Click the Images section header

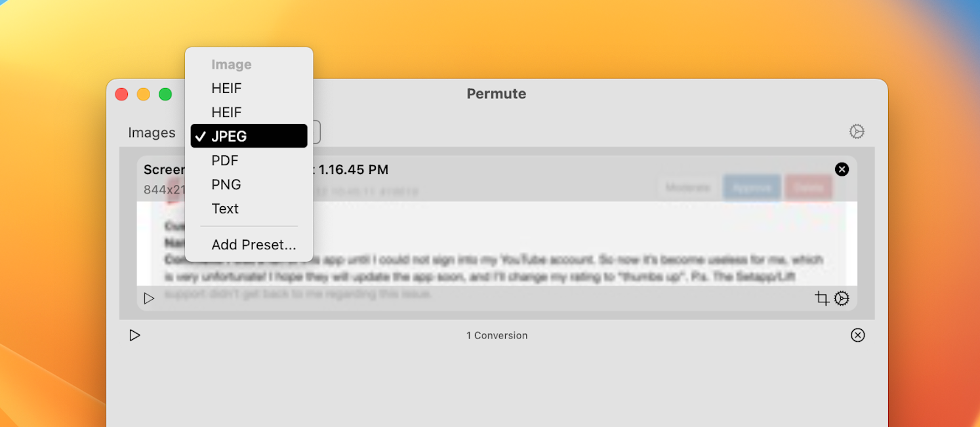[x=152, y=132]
